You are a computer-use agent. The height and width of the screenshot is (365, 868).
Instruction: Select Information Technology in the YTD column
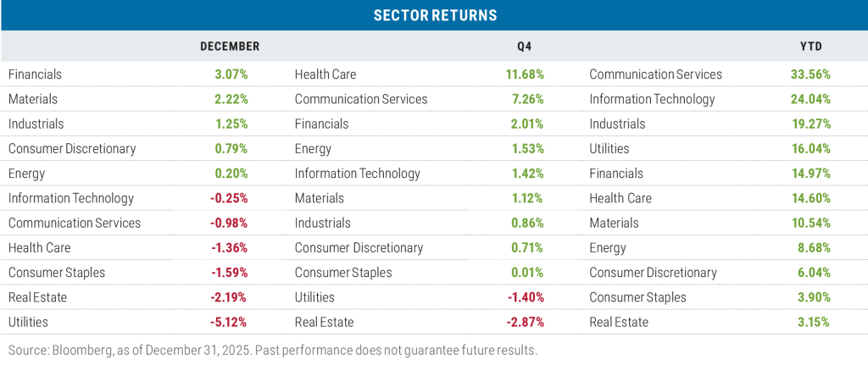pos(652,99)
